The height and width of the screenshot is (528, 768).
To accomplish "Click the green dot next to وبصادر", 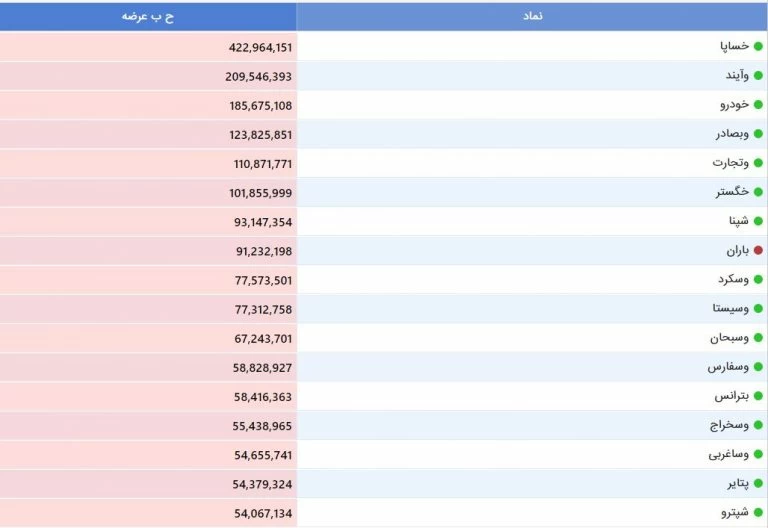I will click(758, 134).
